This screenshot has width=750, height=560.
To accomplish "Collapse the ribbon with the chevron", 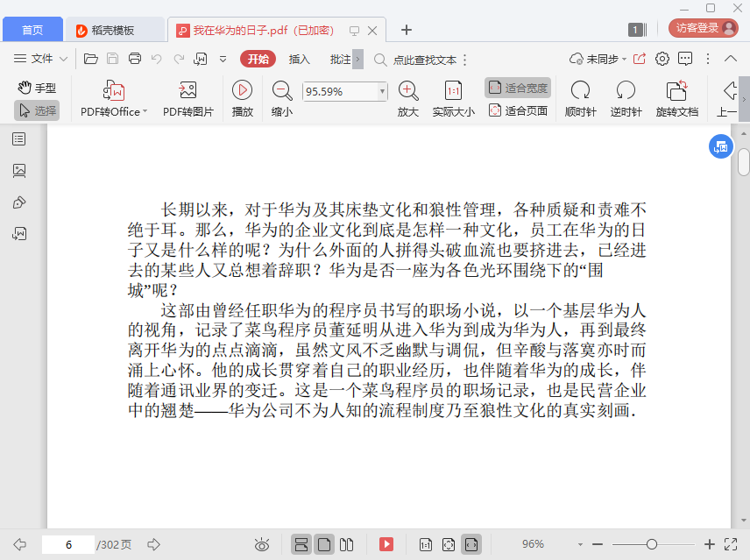I will tap(731, 59).
